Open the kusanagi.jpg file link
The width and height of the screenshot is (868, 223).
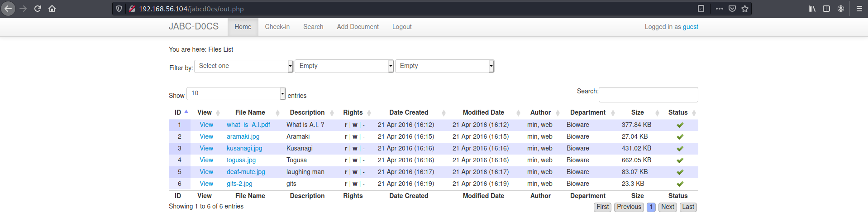point(244,148)
